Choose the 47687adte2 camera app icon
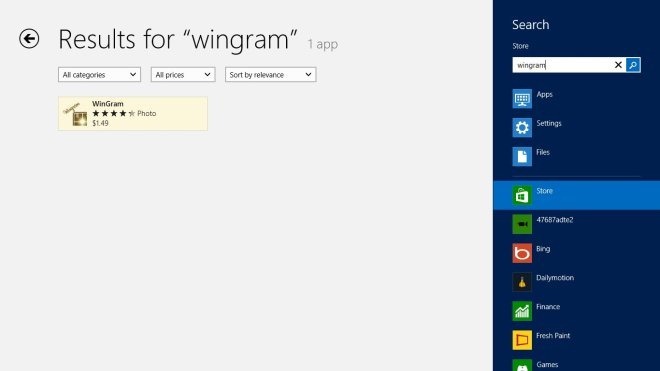Screen dimensions: 660x371 click(522, 224)
